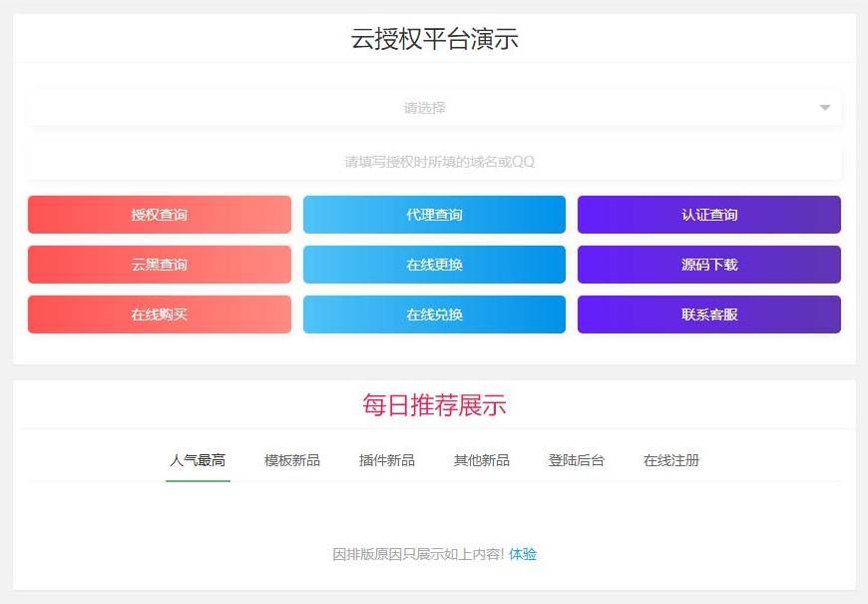Switch to the 模板新品 (New Templates) tab
Image resolution: width=868 pixels, height=604 pixels.
[289, 460]
